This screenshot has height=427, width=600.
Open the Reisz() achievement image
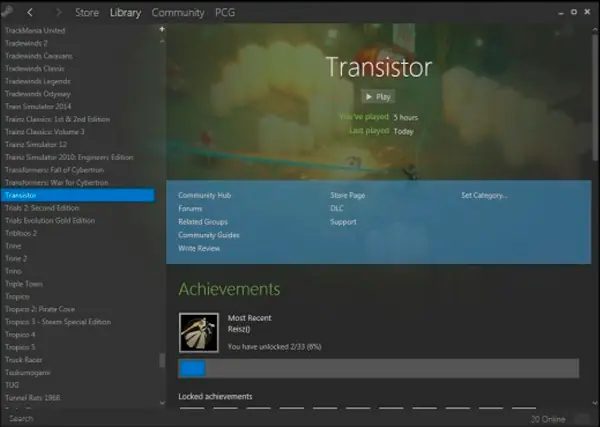(x=199, y=332)
